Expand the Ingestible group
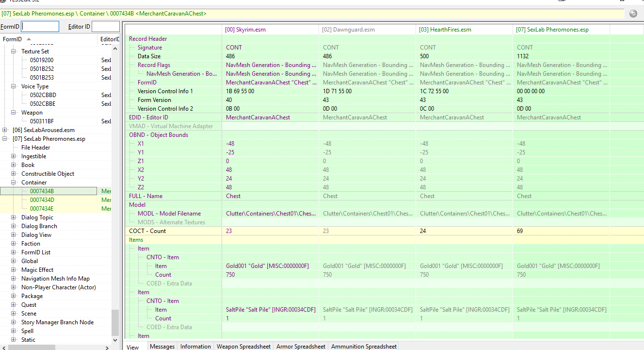Viewport: 644px width, 350px height. click(x=14, y=156)
